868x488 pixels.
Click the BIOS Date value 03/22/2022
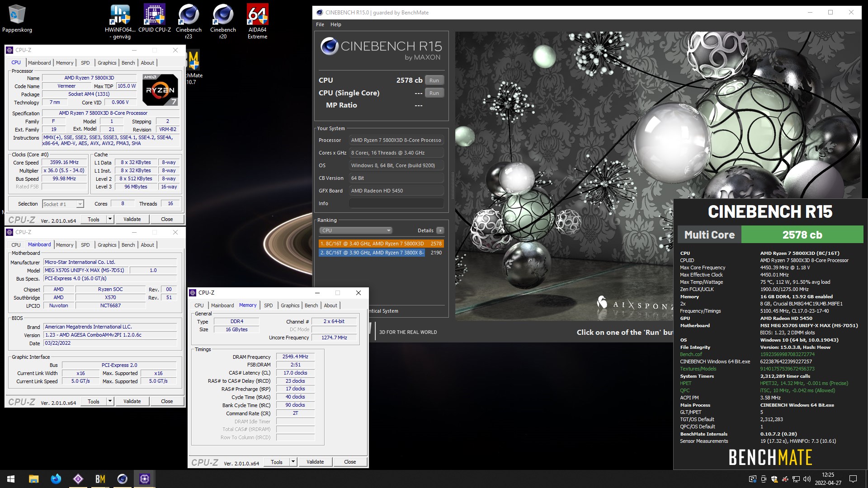(110, 343)
